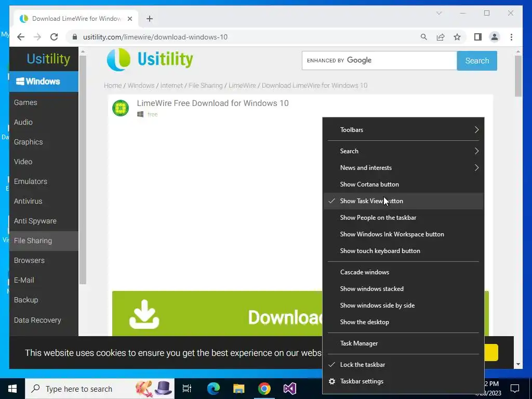Open Graphics category in sidebar
Screen dimensions: 532x399
pos(44,142)
